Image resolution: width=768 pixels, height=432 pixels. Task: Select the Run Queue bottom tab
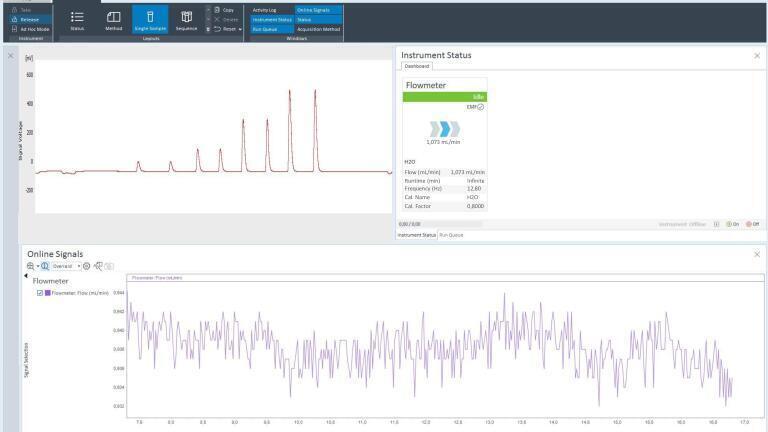point(451,235)
